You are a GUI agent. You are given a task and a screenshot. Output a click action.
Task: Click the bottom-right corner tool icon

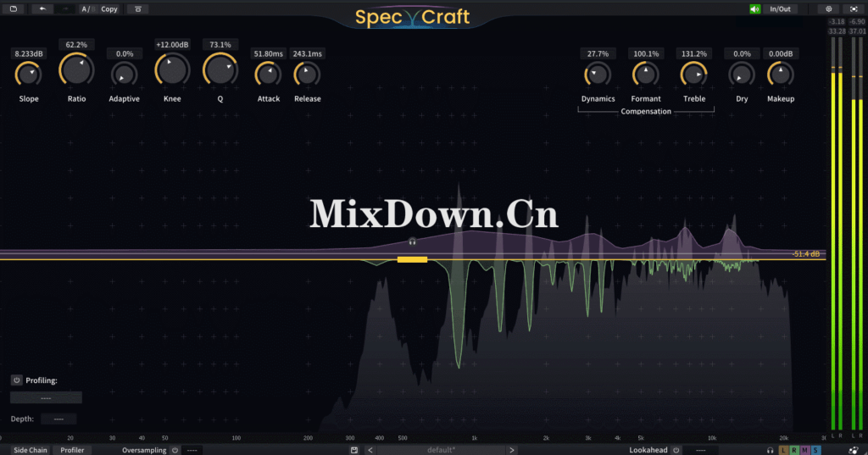point(854,451)
